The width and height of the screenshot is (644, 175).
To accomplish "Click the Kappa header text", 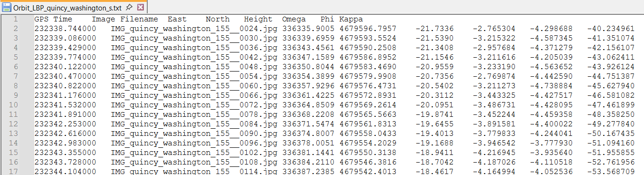I will click(351, 19).
